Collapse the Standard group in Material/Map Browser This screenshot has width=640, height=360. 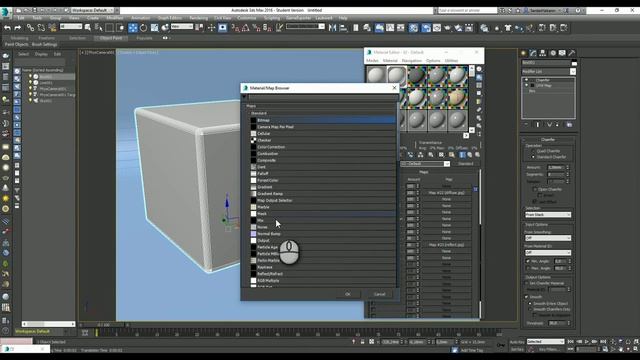pos(249,113)
